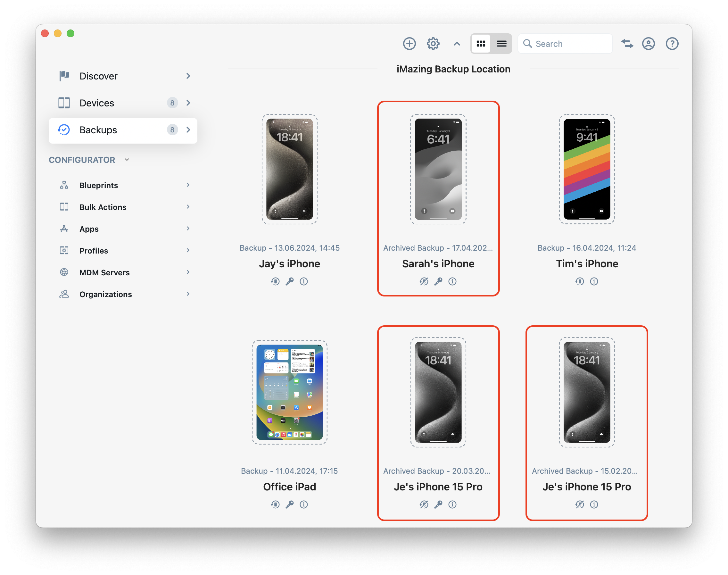Collapse the CONFIGURATOR section
This screenshot has width=728, height=575.
[x=127, y=160]
